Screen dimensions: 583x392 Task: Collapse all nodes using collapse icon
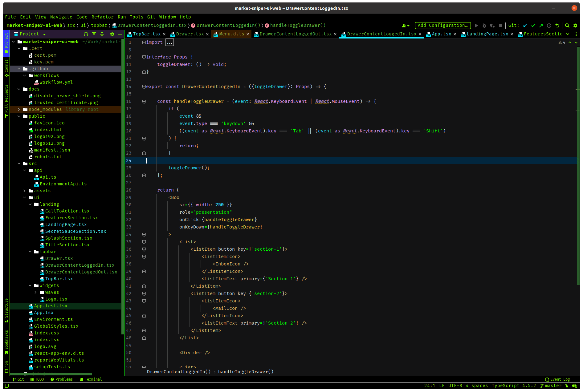tap(102, 34)
